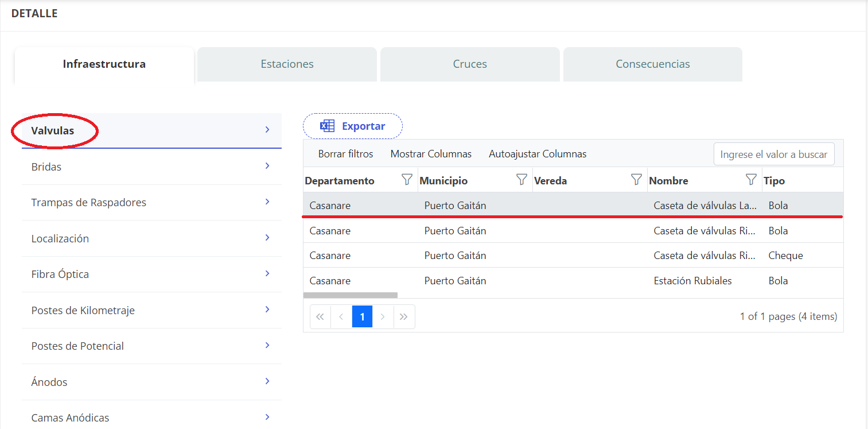Click Mostrar Columnas in the toolbar
868x429 pixels.
pyautogui.click(x=431, y=154)
